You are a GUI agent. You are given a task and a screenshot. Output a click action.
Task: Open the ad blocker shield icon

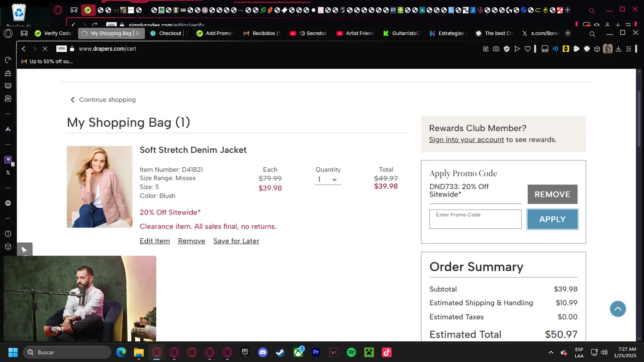507,49
